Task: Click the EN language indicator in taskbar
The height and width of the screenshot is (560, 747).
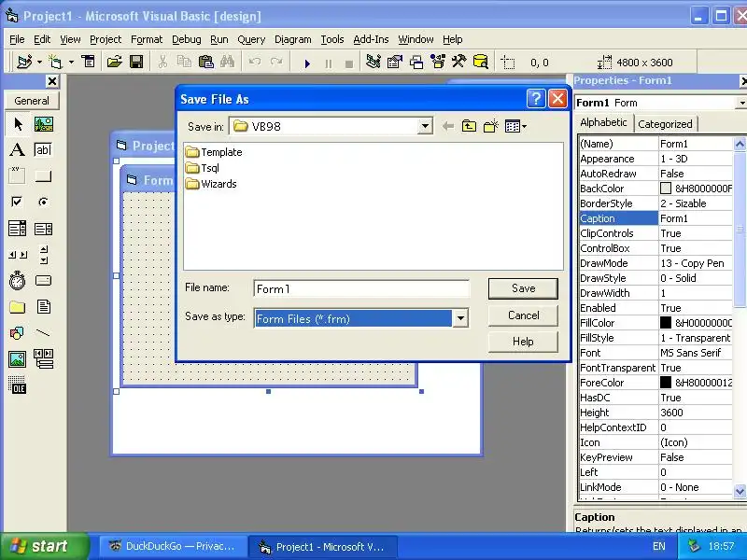Action: [659, 546]
